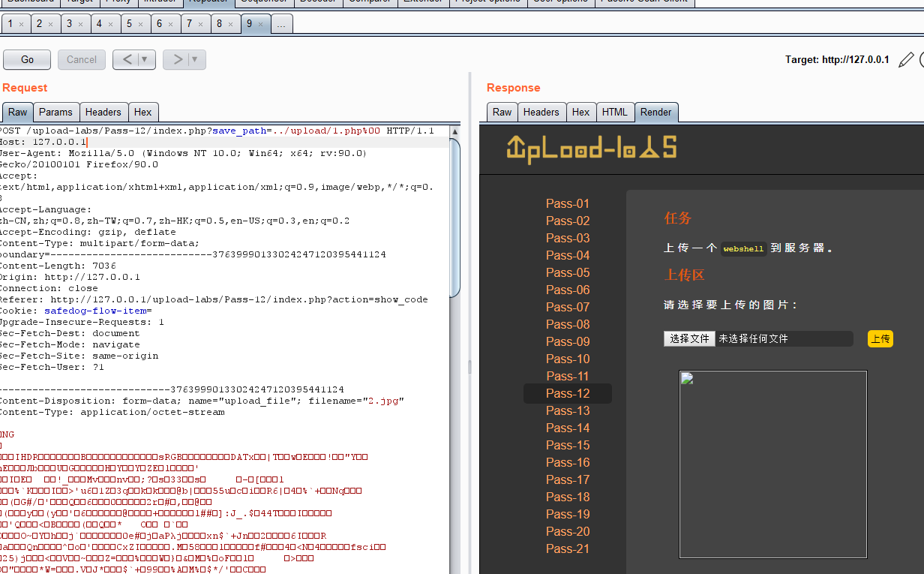The height and width of the screenshot is (574, 924).
Task: Open Pass-19 link
Action: 568,514
